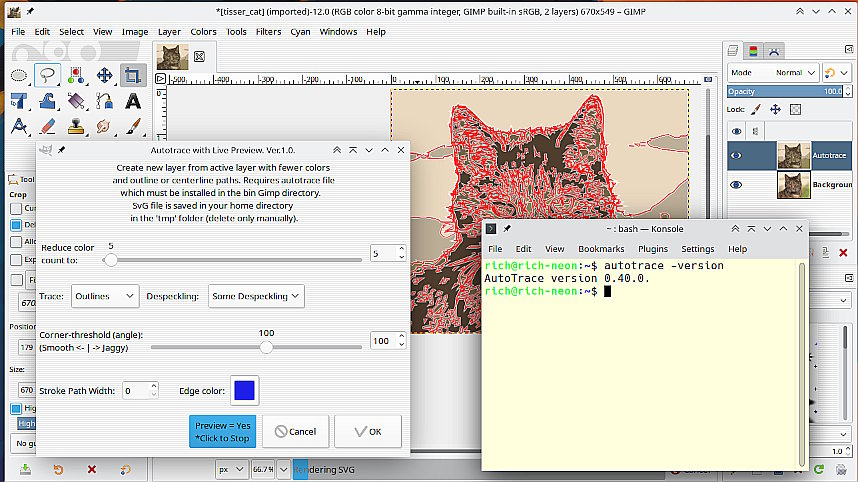The image size is (858, 482).
Task: Click the Reduce color count stepper arrows
Action: coord(402,253)
